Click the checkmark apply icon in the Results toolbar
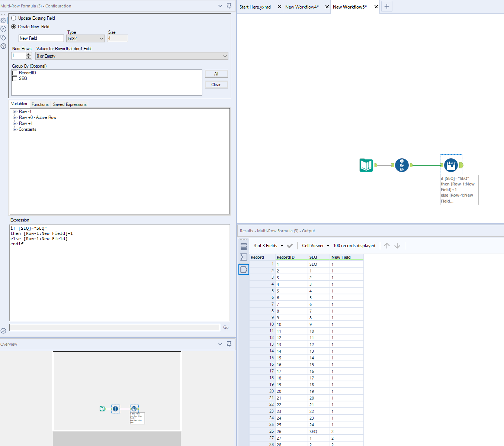 pyautogui.click(x=290, y=245)
